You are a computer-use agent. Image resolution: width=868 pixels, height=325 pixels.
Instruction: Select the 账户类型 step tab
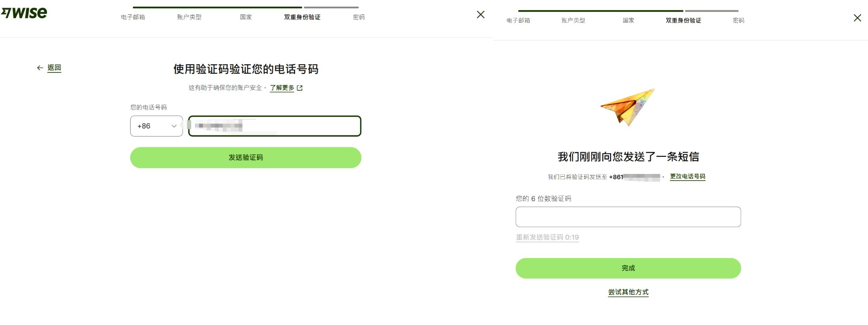pos(189,17)
